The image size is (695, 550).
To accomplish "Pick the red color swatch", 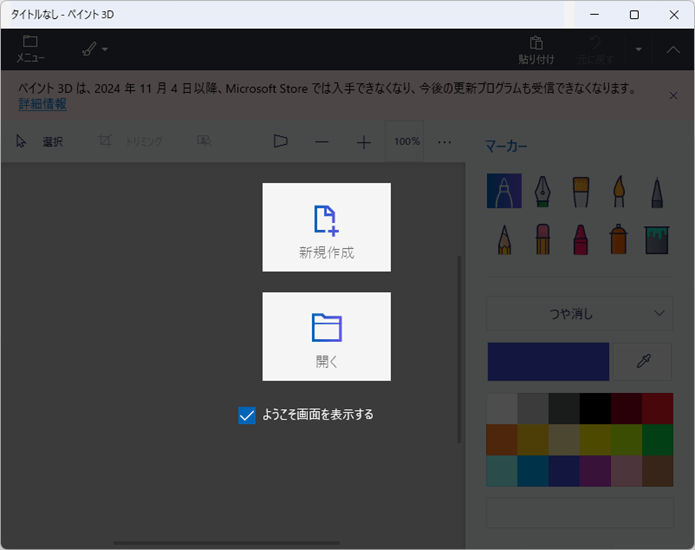I will pos(658,409).
